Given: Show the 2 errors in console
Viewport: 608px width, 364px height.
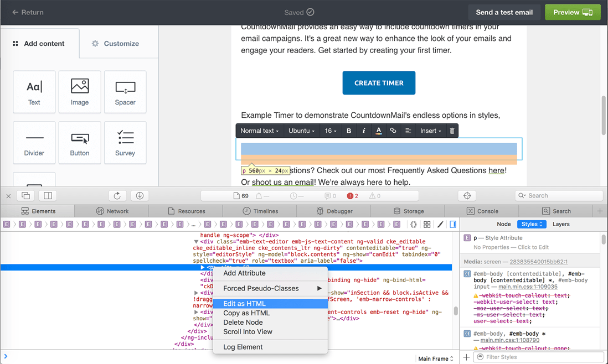Looking at the screenshot, I should 353,196.
